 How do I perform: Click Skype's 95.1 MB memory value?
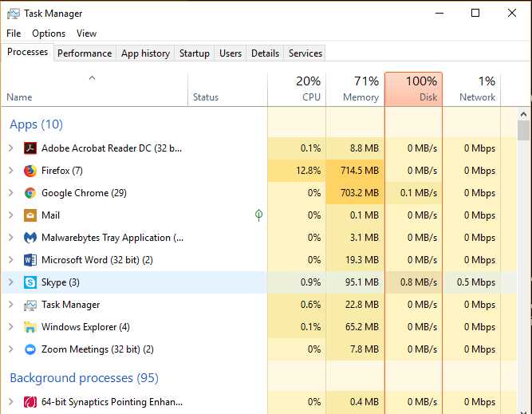click(362, 282)
